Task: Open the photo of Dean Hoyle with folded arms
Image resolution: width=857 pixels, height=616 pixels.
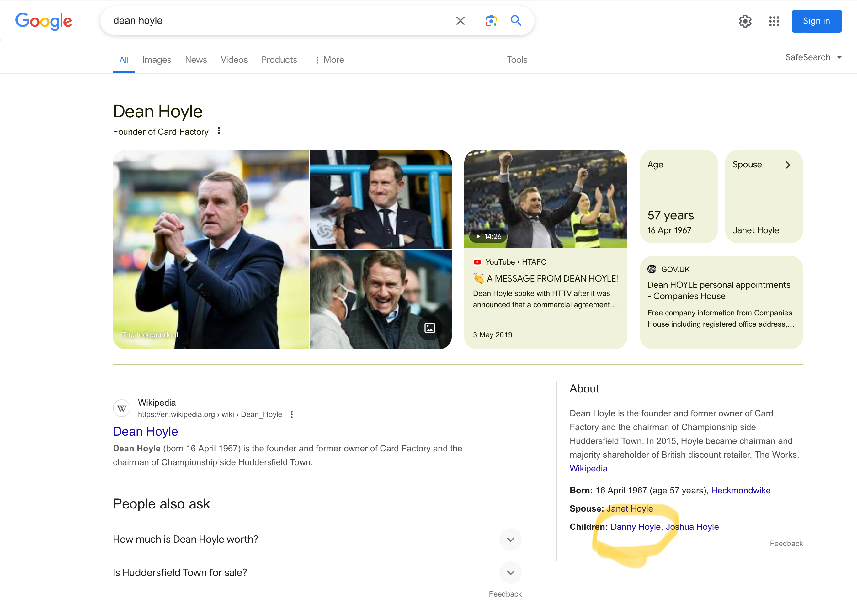Action: click(x=381, y=199)
